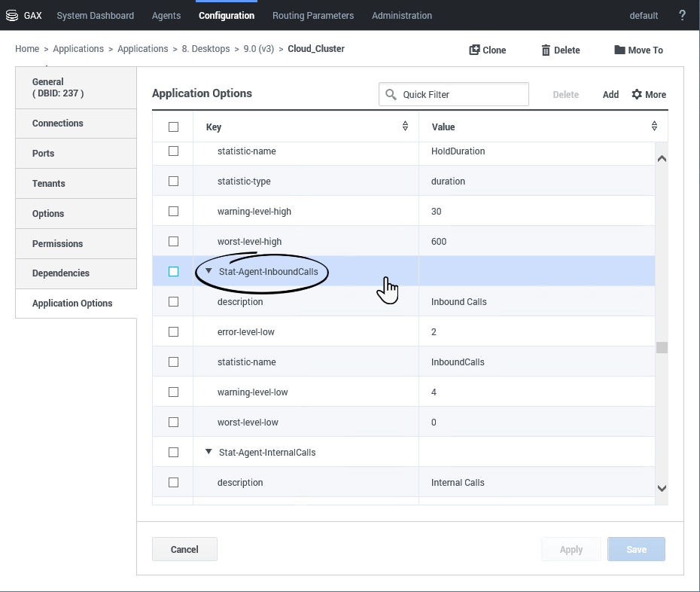Click the GAX logo icon

(12, 15)
